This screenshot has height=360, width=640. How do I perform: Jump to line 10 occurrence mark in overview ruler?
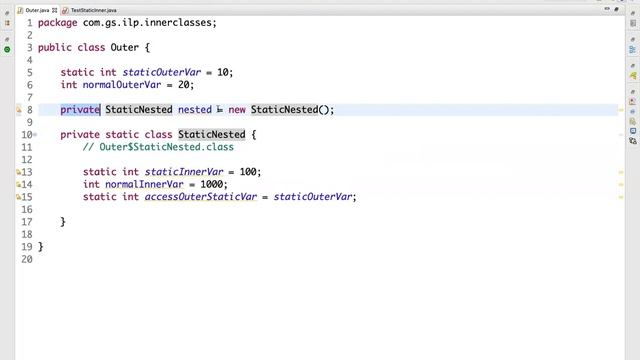tap(621, 134)
